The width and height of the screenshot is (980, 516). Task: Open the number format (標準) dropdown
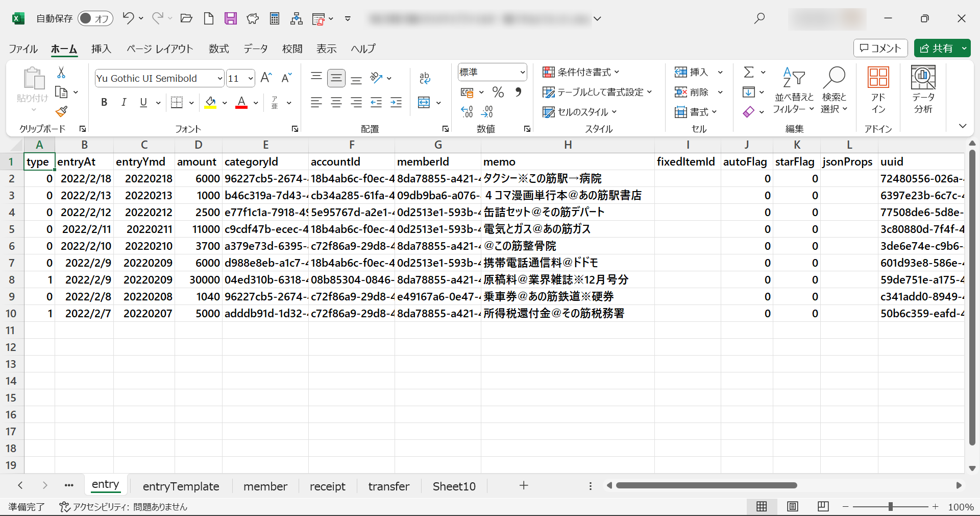tap(523, 72)
